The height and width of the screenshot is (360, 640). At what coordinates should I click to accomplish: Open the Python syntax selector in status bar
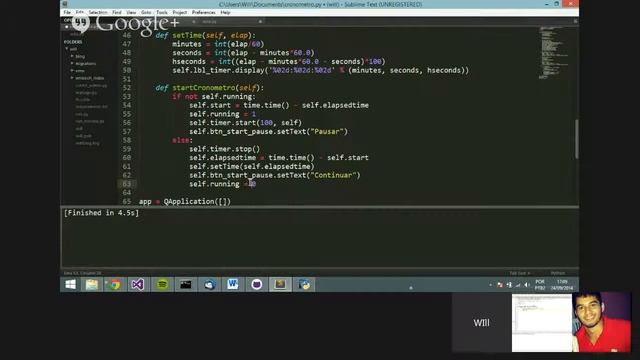pos(558,273)
